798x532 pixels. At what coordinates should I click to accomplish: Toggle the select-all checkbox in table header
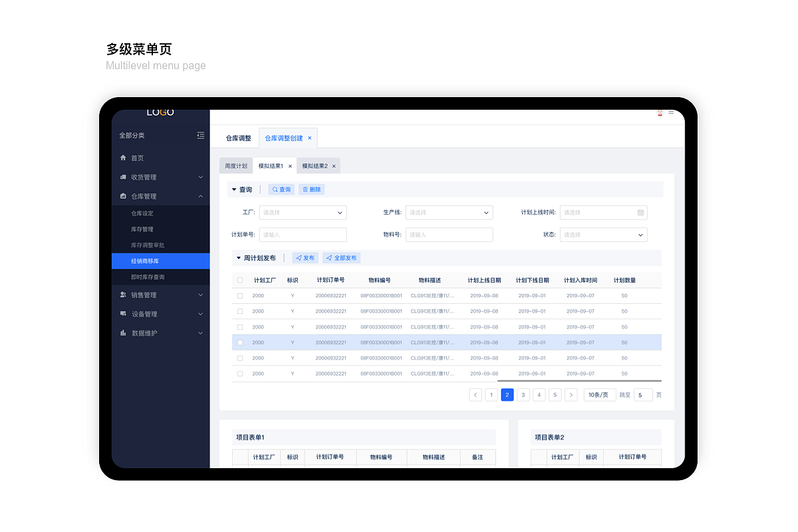240,281
